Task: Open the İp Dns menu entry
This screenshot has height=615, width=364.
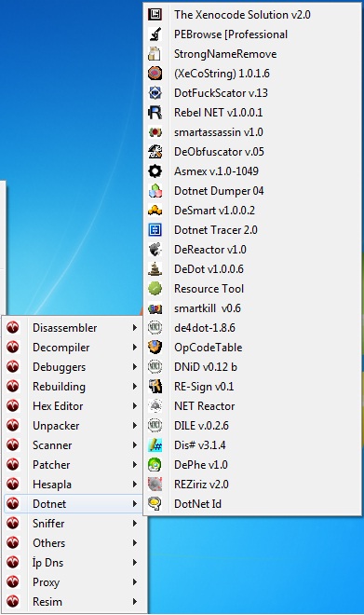Action: coord(74,563)
